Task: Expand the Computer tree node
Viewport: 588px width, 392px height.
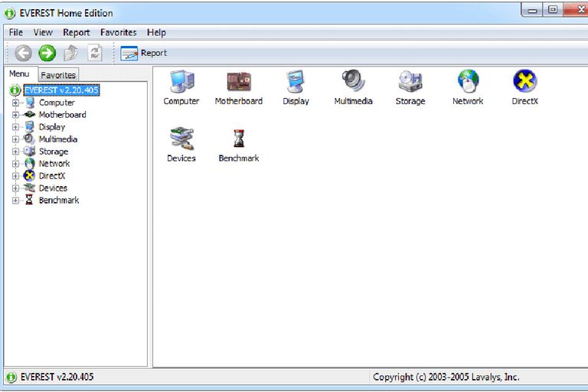Action: 15,103
